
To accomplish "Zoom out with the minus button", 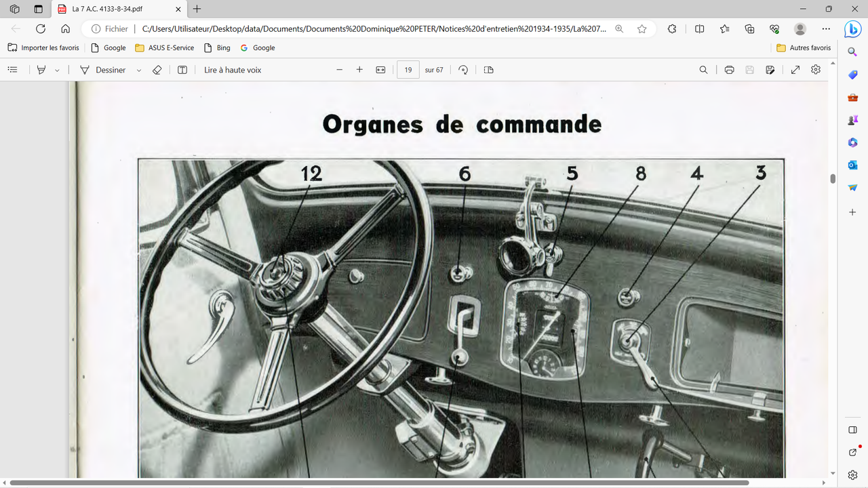I will [x=340, y=70].
